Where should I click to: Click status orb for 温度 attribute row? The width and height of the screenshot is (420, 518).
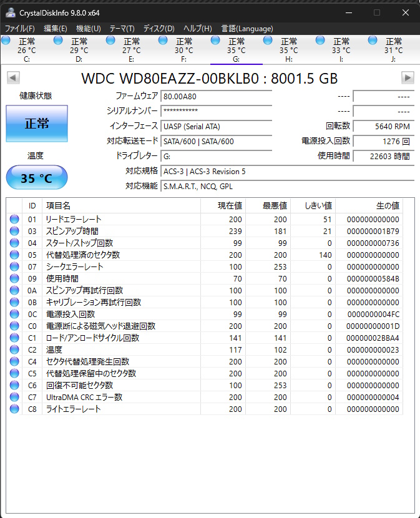tap(14, 350)
